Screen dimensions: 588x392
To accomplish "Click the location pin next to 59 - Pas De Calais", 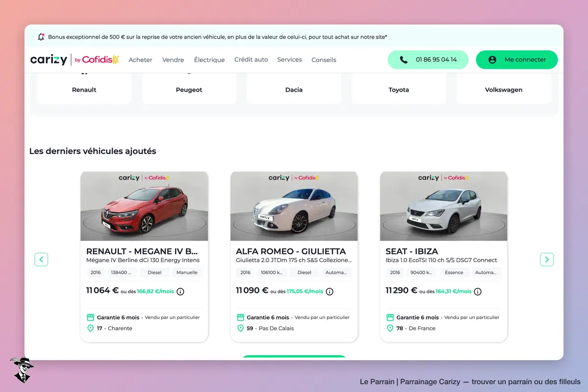I will pos(240,328).
